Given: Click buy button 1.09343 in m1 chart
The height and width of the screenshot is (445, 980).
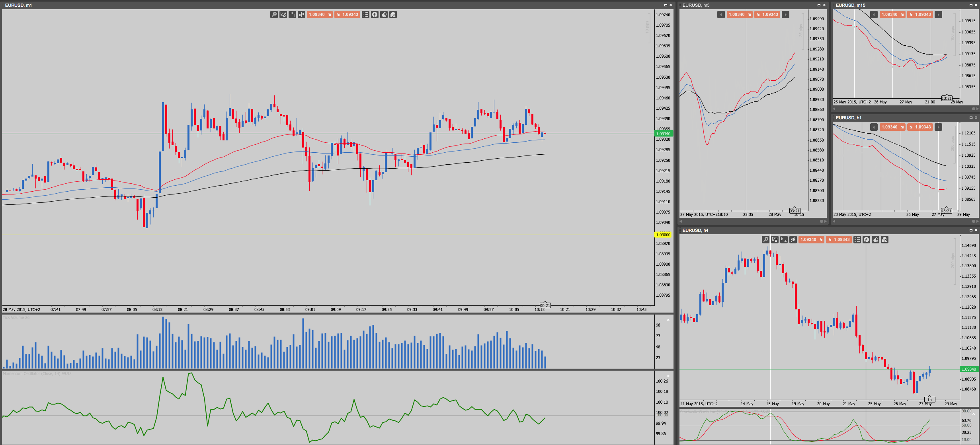Looking at the screenshot, I should [x=347, y=15].
